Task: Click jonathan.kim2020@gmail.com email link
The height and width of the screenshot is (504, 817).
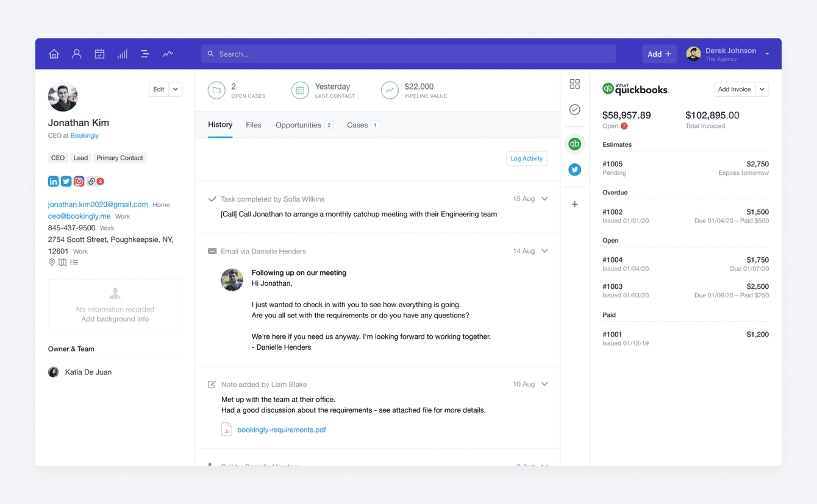Action: click(x=98, y=204)
